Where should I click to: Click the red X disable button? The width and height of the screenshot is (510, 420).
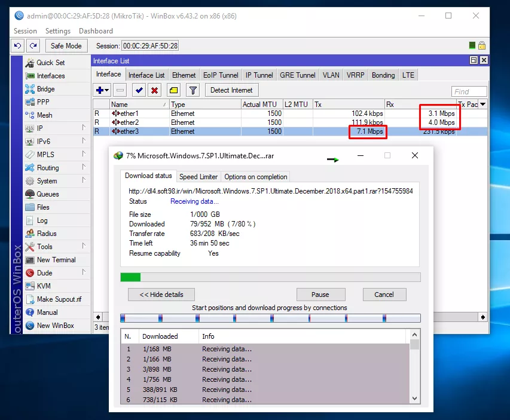click(x=154, y=90)
